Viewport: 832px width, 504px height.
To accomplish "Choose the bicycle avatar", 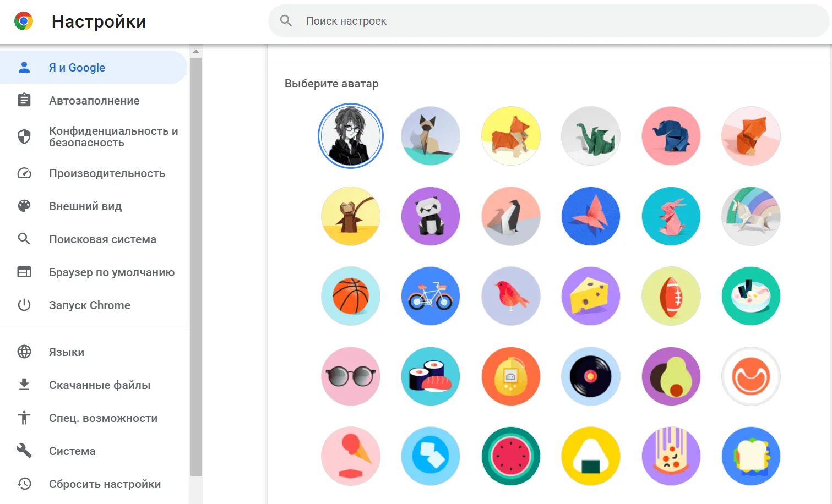I will (x=431, y=296).
